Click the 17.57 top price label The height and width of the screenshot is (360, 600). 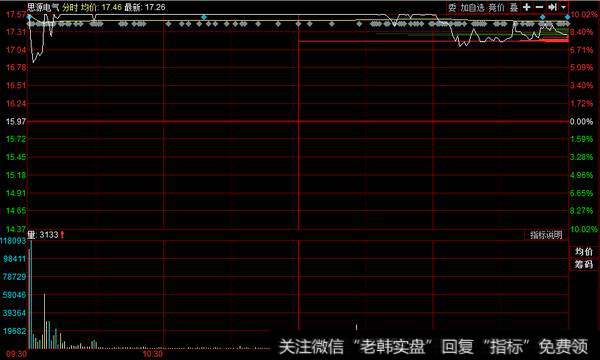(x=16, y=15)
